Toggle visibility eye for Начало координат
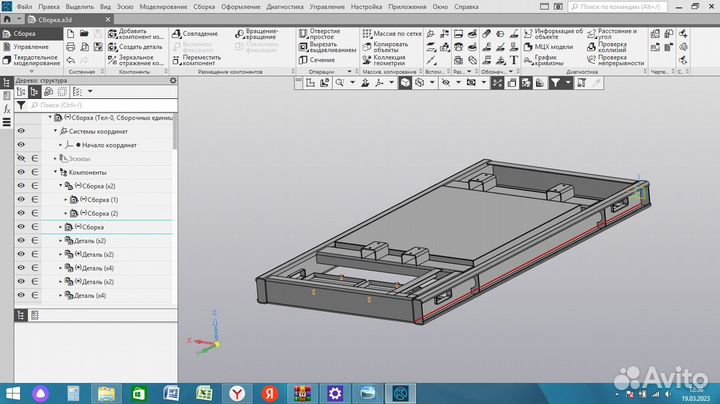720x404 pixels. point(21,145)
